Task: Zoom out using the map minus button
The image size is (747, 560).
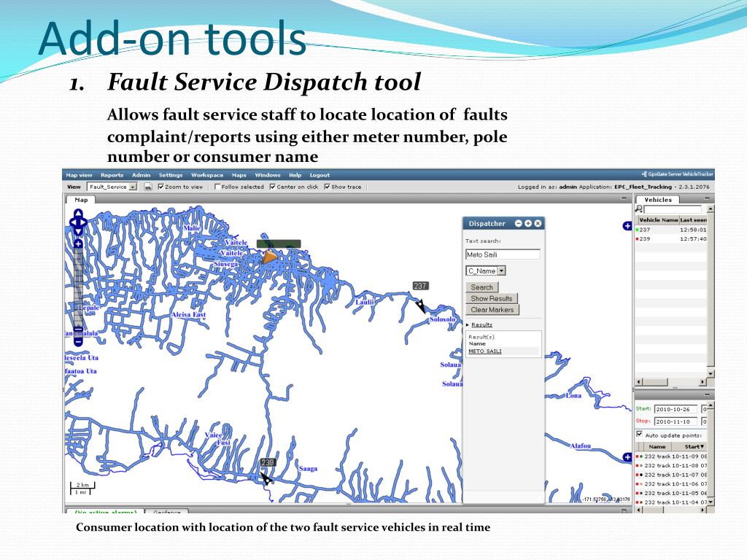Action: (78, 341)
